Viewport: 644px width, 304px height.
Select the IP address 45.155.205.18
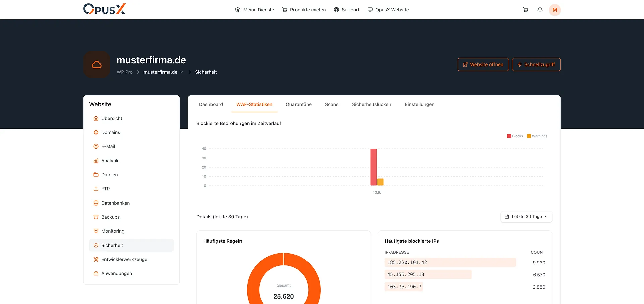406,274
